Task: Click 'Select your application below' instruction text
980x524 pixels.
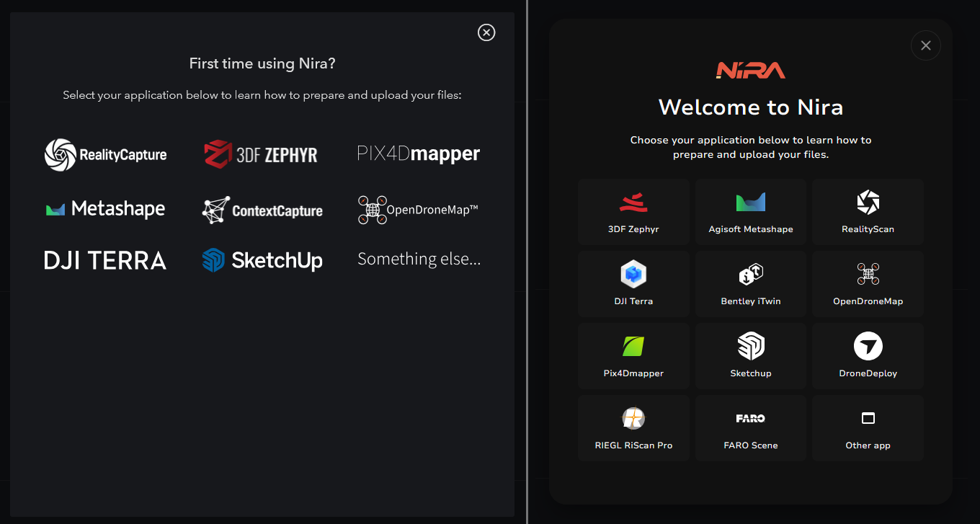Action: pyautogui.click(x=262, y=95)
